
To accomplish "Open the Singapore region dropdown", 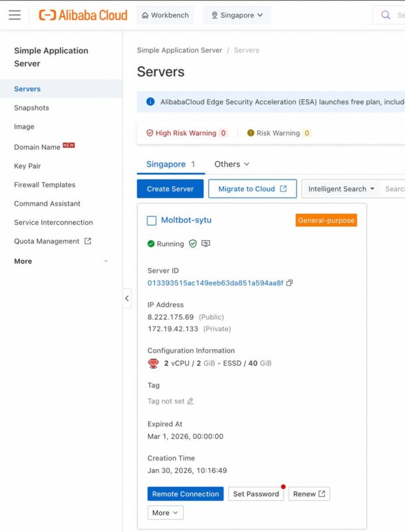I will (237, 15).
